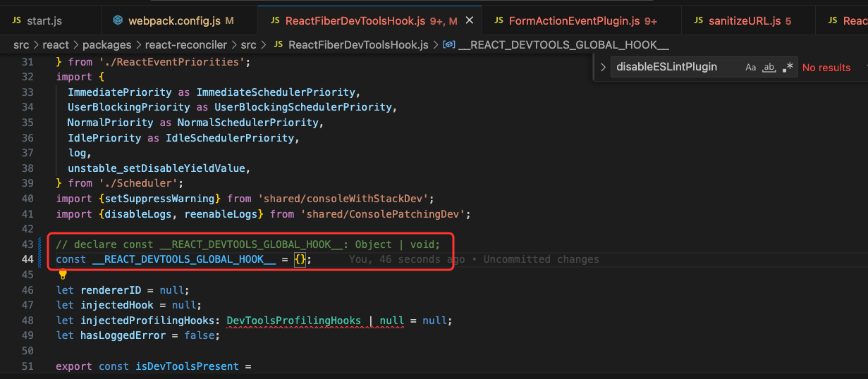Open the react-reconciler breadcrumb folder
The width and height of the screenshot is (868, 379).
click(x=186, y=45)
